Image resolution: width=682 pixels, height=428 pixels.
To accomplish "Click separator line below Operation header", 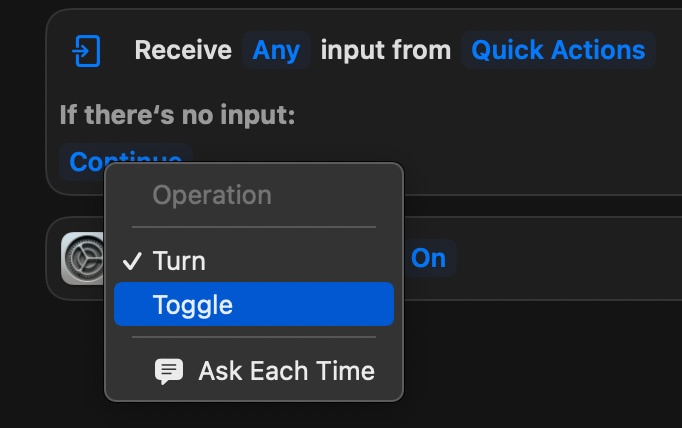I will coord(254,227).
